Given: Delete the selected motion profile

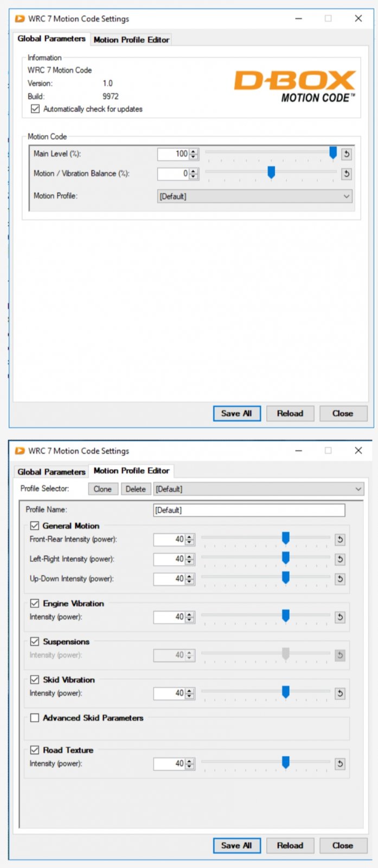Looking at the screenshot, I should [136, 489].
